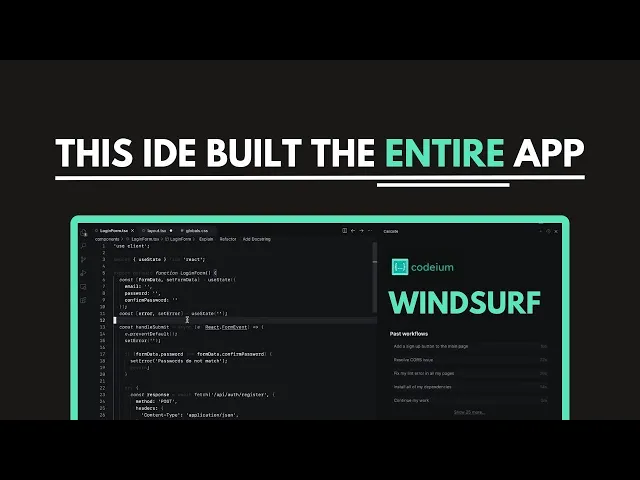This screenshot has height=480, width=640.
Task: Click the '/api/auth/register' string on line 23
Action: [239, 395]
